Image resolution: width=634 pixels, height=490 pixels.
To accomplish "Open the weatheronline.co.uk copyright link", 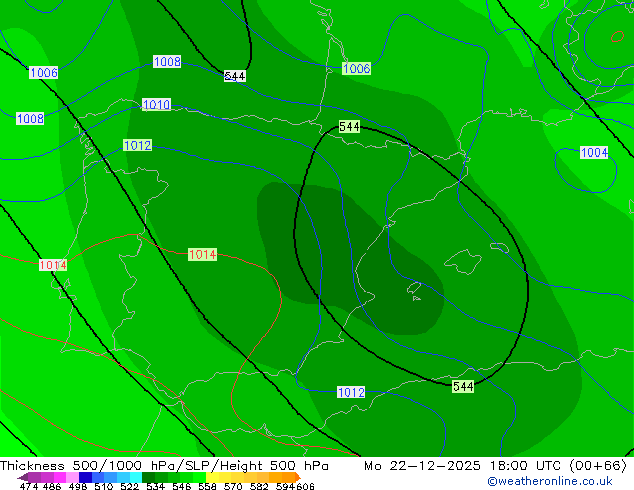I will pos(550,481).
